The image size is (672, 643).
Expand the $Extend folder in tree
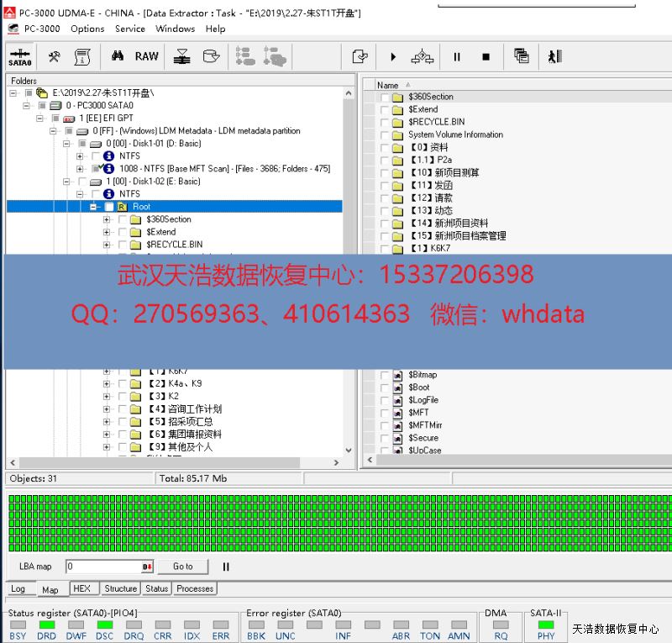coord(107,232)
